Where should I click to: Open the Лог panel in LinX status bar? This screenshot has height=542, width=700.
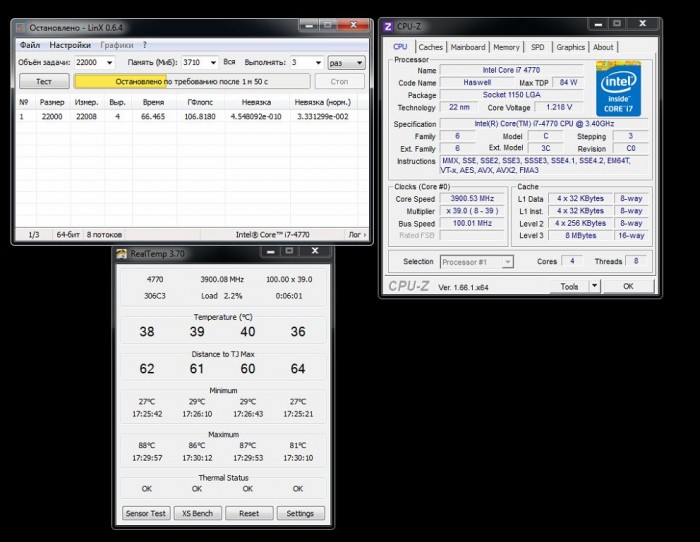(x=357, y=234)
